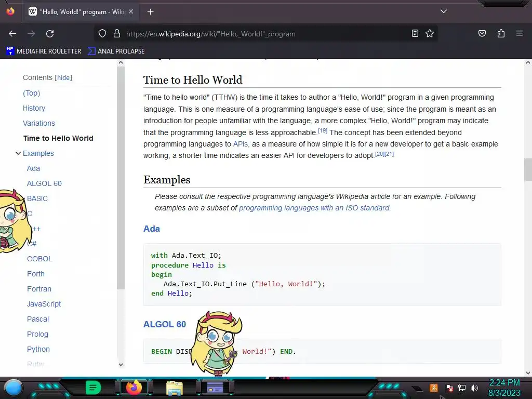Open programming languages with an ISO standard link
This screenshot has width=532, height=399.
click(x=314, y=208)
